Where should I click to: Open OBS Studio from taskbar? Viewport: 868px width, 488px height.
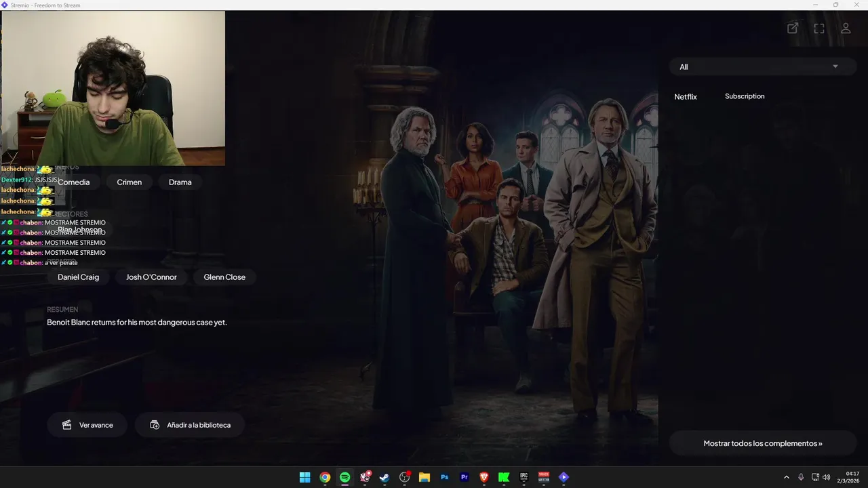[x=405, y=477]
